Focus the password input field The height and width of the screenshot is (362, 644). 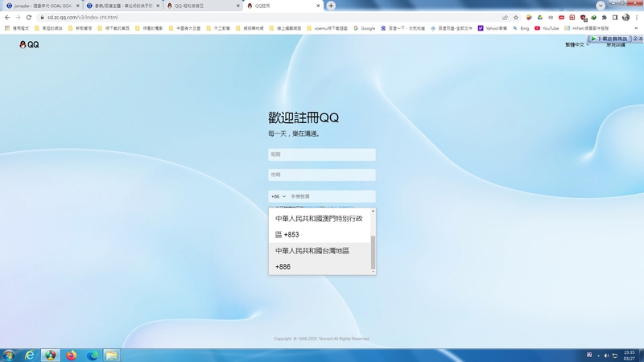[321, 175]
